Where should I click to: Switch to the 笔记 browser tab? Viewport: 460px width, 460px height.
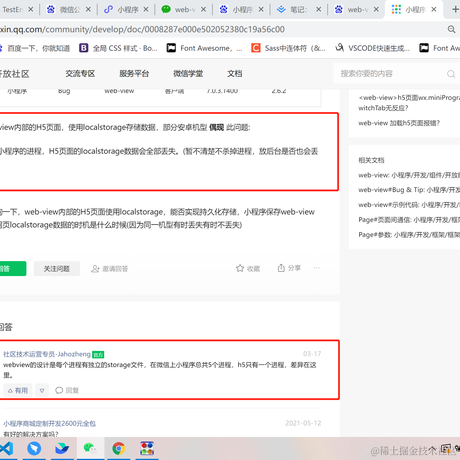(298, 10)
